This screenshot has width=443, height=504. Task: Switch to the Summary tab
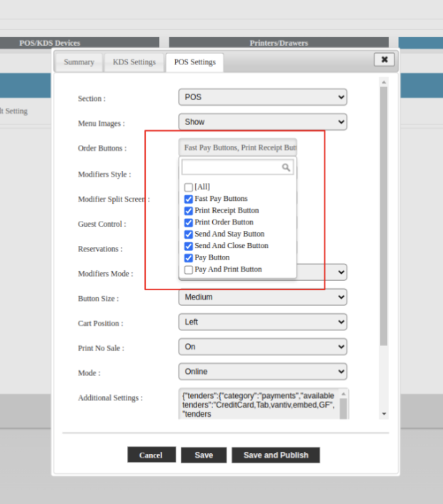tap(79, 62)
